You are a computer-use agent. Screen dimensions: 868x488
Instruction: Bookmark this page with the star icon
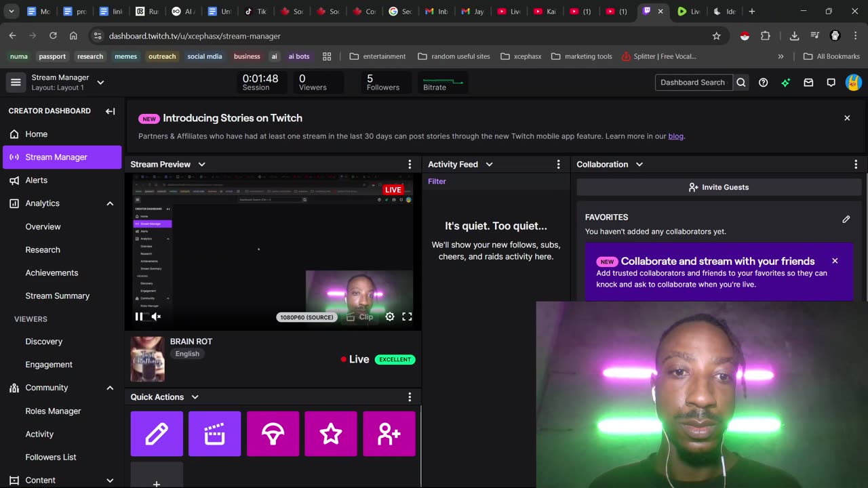point(716,36)
